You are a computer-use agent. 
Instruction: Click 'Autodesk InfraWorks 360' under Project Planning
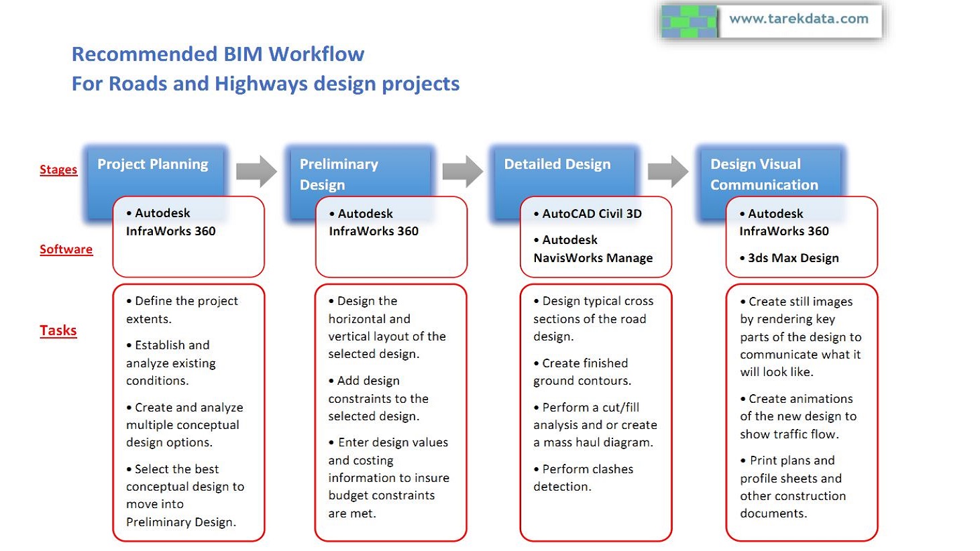[171, 222]
